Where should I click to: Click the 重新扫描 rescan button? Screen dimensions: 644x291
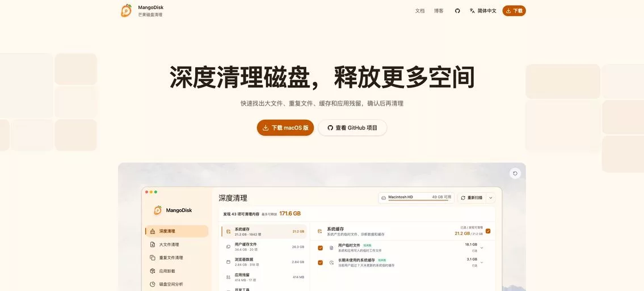coord(472,198)
